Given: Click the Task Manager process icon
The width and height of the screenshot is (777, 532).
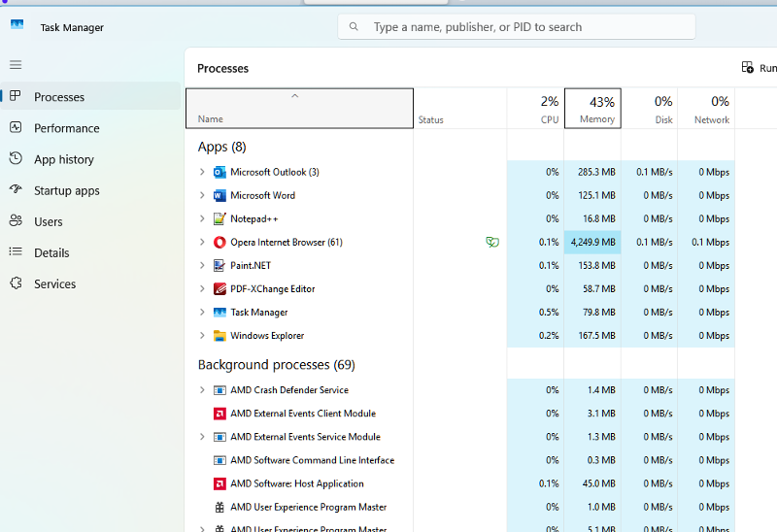Looking at the screenshot, I should click(x=220, y=313).
